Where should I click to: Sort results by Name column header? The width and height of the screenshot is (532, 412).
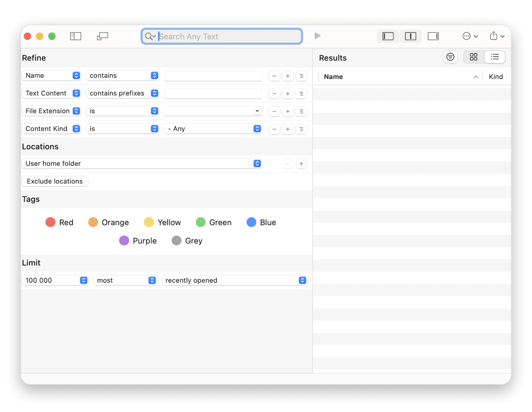point(399,77)
